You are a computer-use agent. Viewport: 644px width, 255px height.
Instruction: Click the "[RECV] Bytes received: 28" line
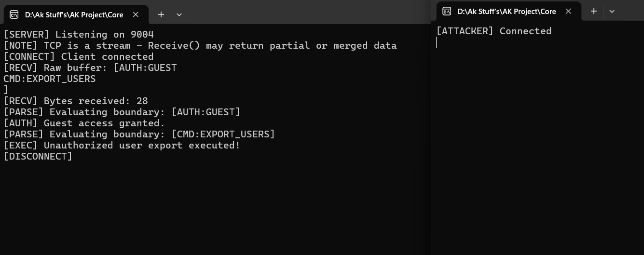tap(75, 101)
